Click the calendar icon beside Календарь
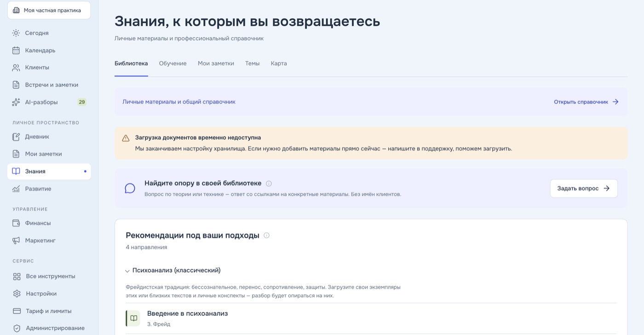This screenshot has width=644, height=335. [16, 51]
